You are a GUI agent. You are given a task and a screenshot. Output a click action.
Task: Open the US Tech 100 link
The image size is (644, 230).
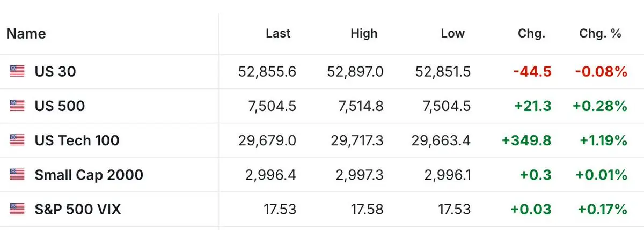pyautogui.click(x=77, y=140)
